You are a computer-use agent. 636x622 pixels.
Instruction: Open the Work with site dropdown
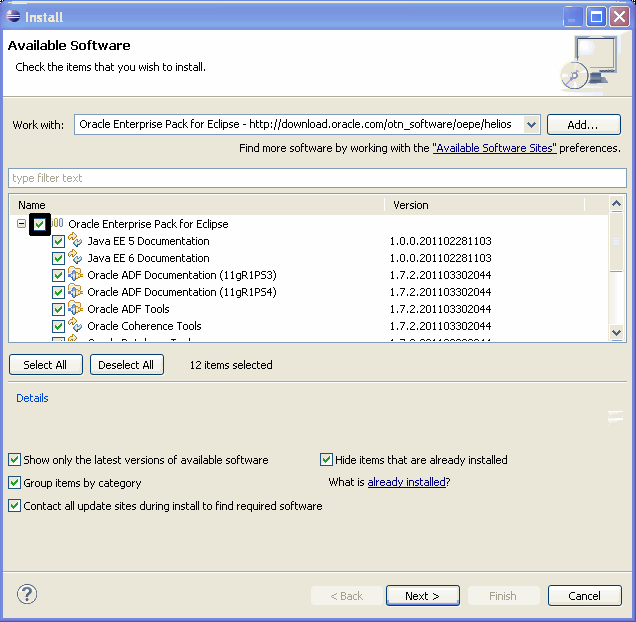tap(531, 125)
